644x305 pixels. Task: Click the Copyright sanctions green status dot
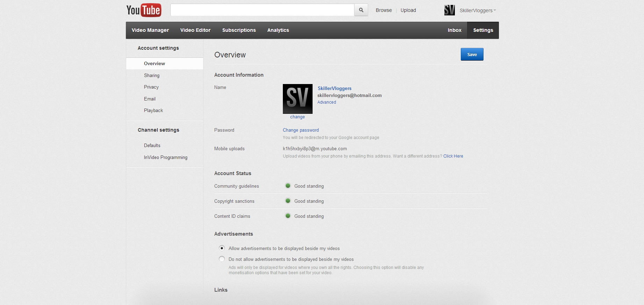[x=288, y=201]
